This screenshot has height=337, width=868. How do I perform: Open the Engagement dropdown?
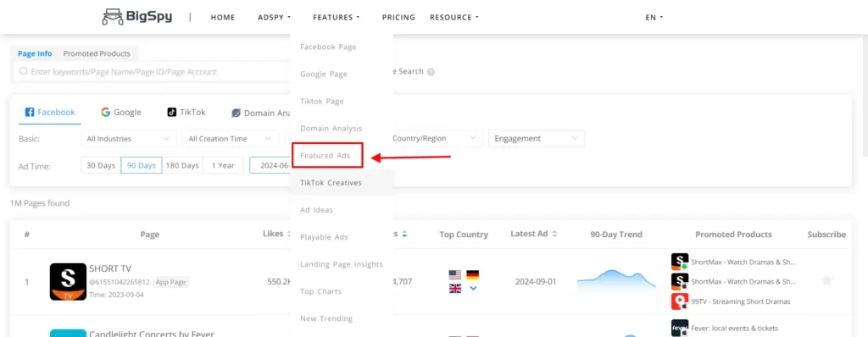(536, 139)
